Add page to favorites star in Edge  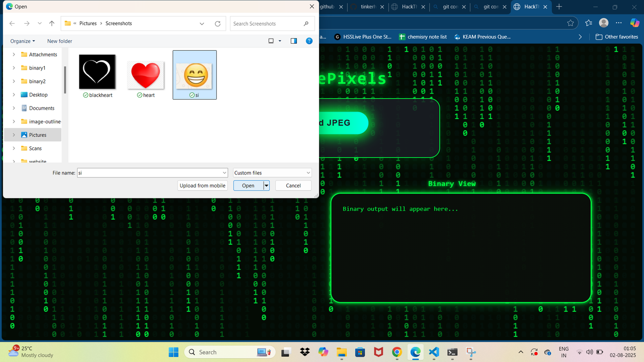click(570, 23)
